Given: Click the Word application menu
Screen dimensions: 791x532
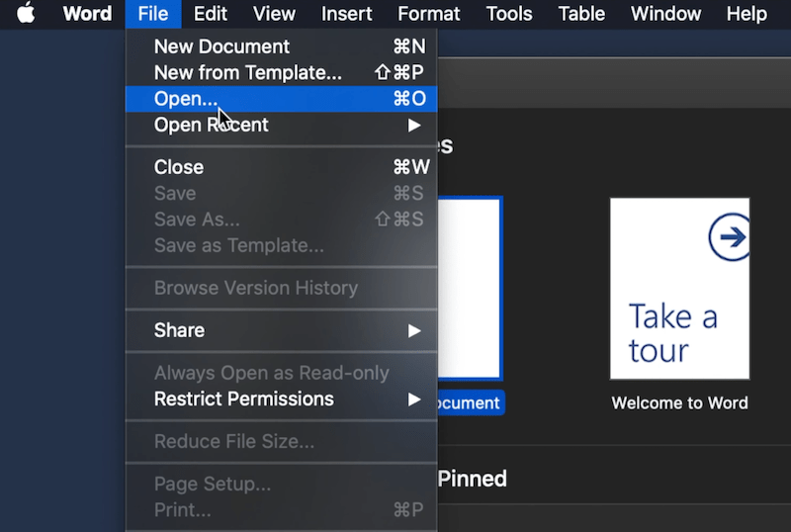Looking at the screenshot, I should 87,14.
